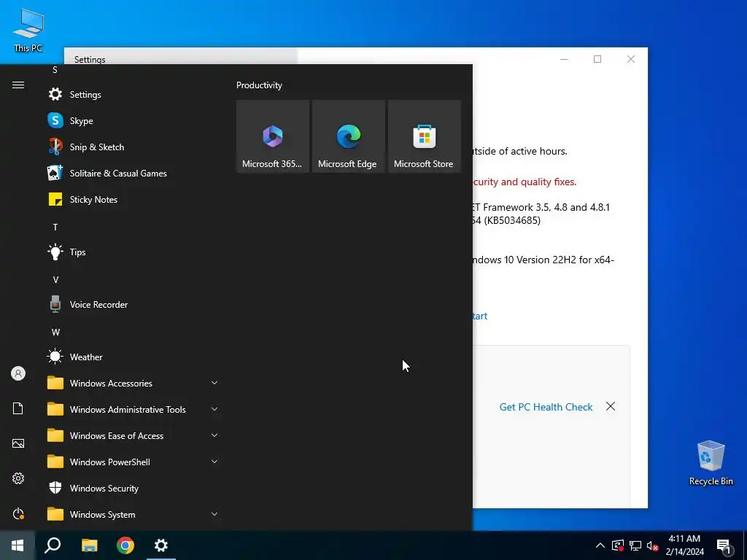
Task: Click the KB5034685 update text
Action: 506,220
